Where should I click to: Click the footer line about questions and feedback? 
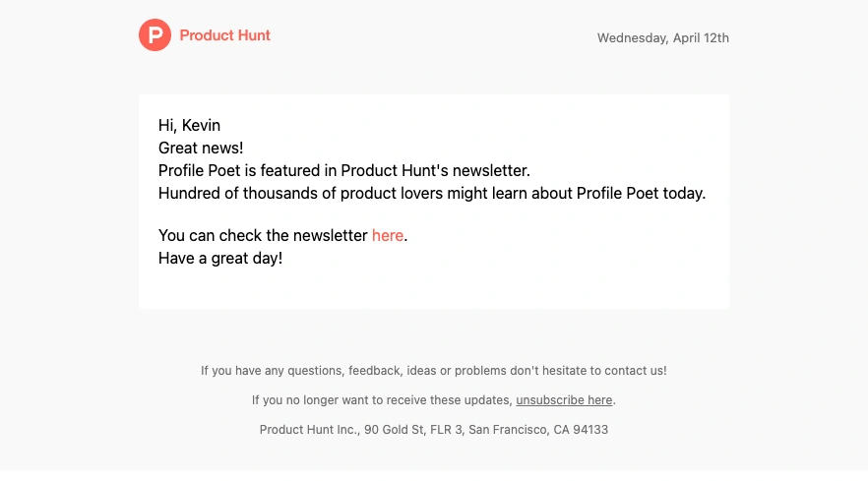[x=433, y=370]
